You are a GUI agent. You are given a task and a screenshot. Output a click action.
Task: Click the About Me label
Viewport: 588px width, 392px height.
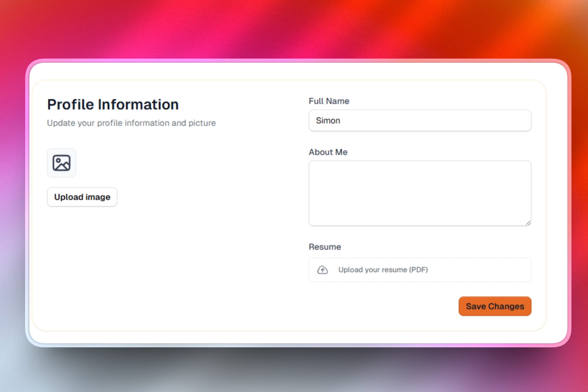(x=328, y=152)
